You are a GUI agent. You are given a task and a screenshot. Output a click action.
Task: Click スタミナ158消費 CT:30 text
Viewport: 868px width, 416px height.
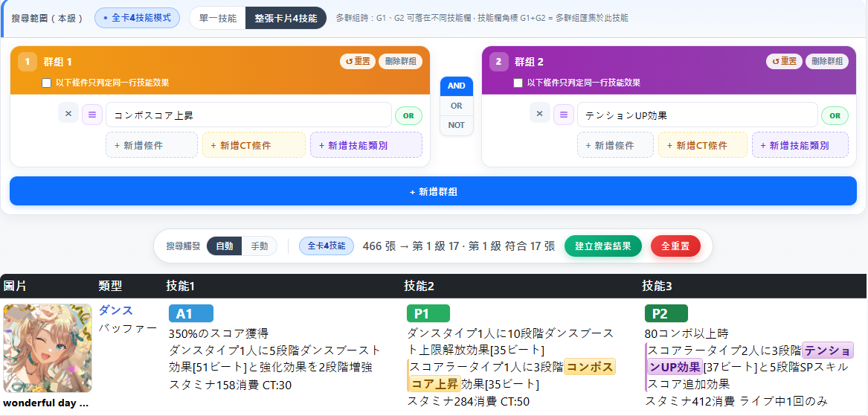click(x=231, y=385)
